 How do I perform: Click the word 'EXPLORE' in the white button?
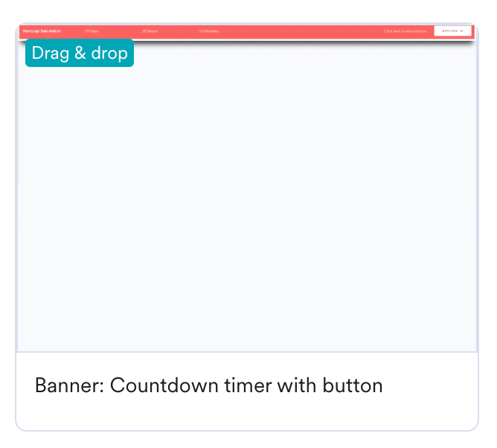pyautogui.click(x=449, y=31)
